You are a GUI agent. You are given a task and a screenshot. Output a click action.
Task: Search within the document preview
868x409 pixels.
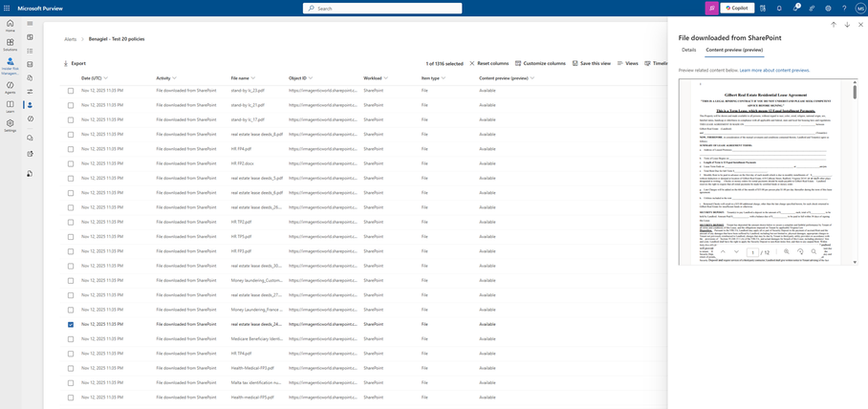814,252
